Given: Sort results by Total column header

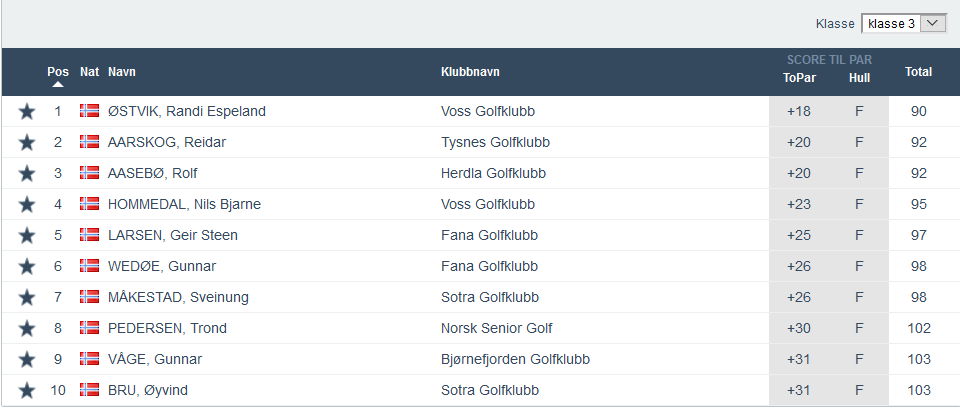Looking at the screenshot, I should click(918, 72).
